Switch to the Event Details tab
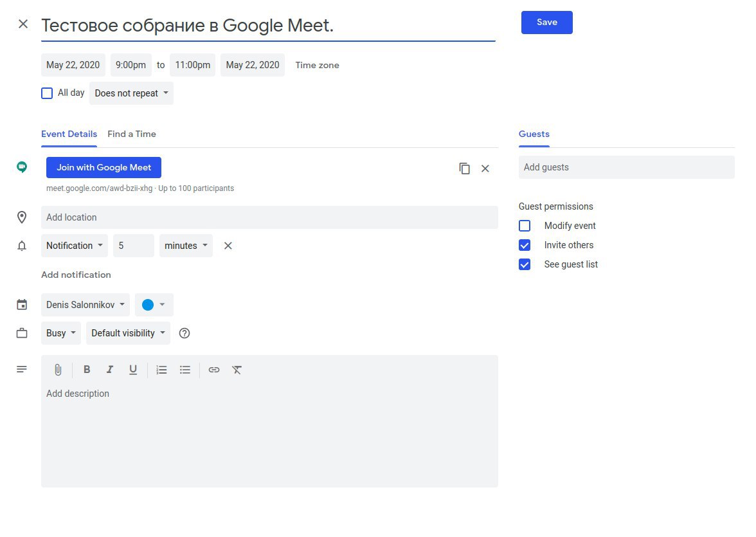The image size is (756, 537). tap(69, 134)
